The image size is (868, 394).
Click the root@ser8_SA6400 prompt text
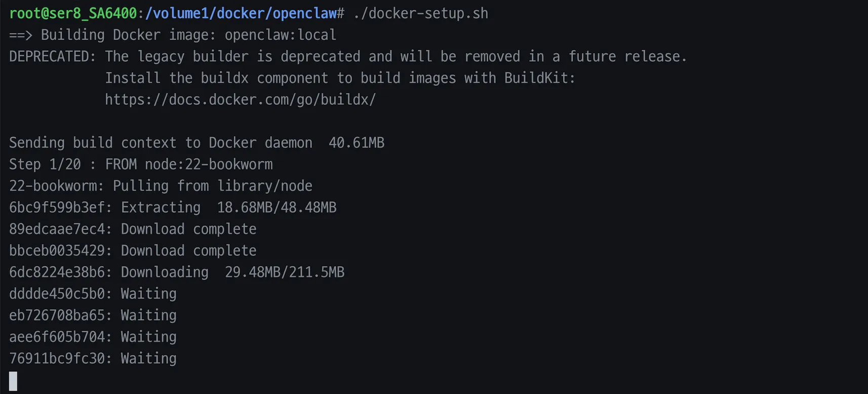[x=73, y=14]
